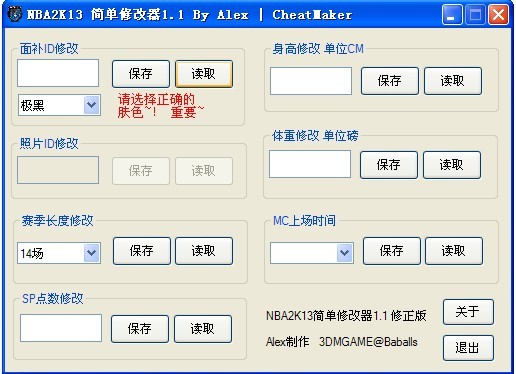Click the 退出 exit button

coord(468,348)
